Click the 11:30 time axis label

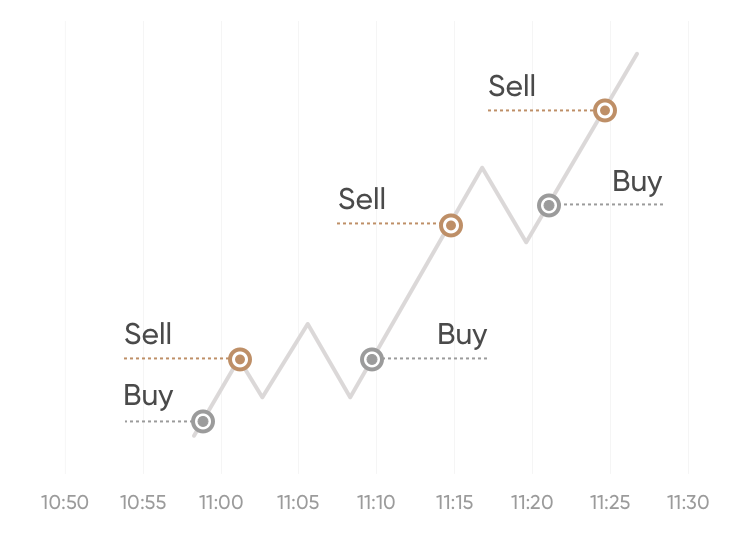point(688,502)
